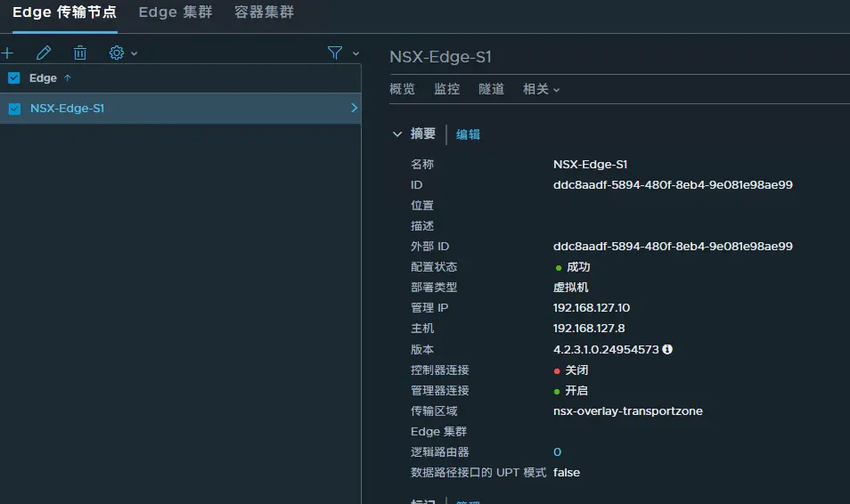850x504 pixels.
Task: Click the trash delete icon
Action: click(79, 53)
